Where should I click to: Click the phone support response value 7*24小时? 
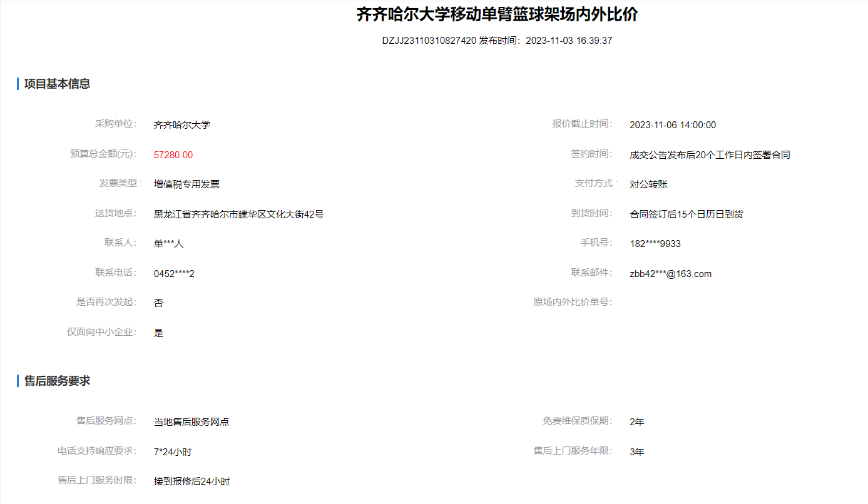tap(173, 452)
